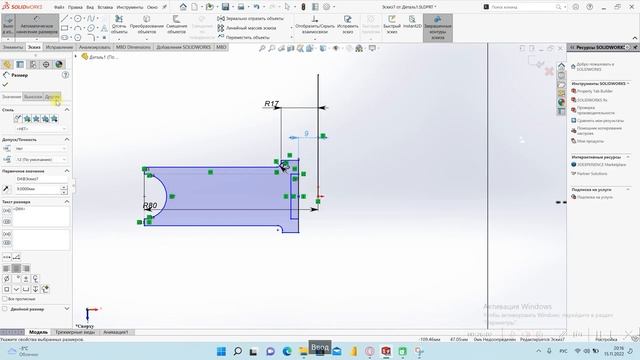
Task: Activate the Instant2D tool
Action: (x=412, y=22)
